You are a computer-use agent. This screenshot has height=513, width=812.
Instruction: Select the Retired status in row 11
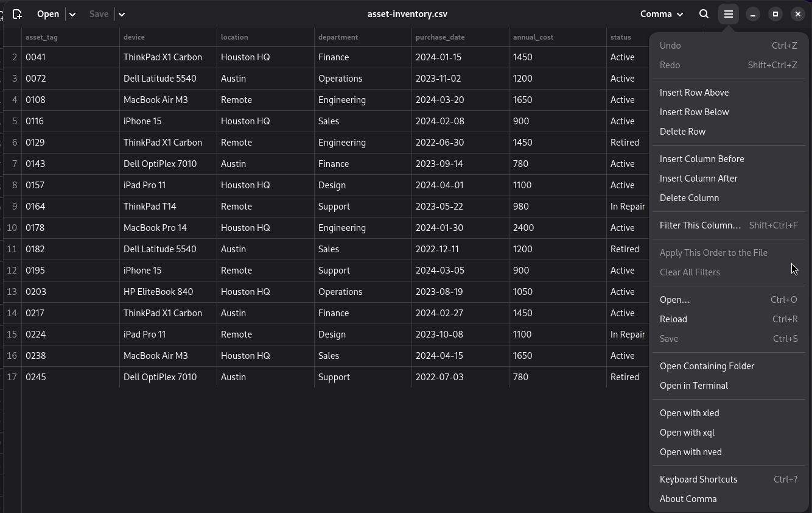click(x=628, y=249)
